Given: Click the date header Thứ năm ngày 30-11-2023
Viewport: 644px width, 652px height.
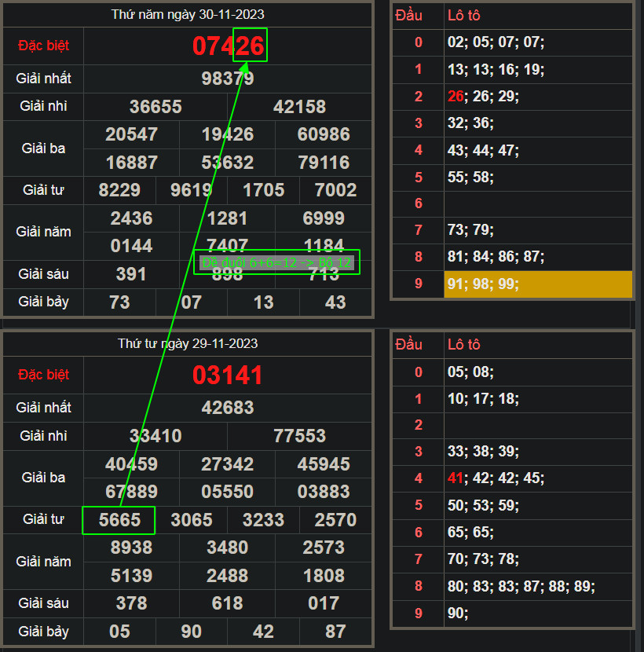Looking at the screenshot, I should point(188,14).
